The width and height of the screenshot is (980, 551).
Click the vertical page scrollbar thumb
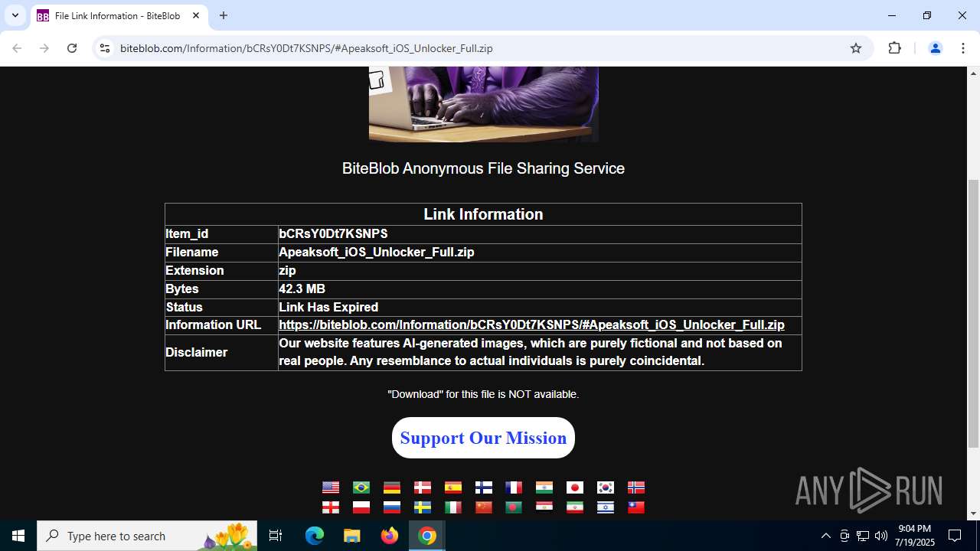click(x=973, y=314)
